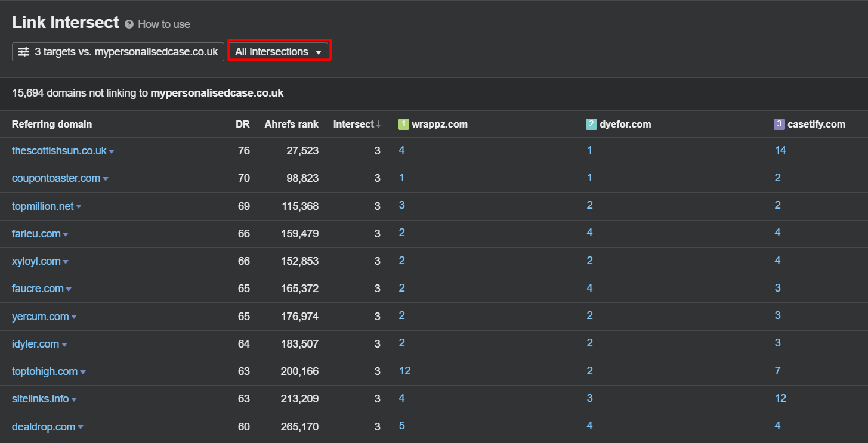Open yercum.com domain link
This screenshot has height=443, width=868.
click(41, 317)
